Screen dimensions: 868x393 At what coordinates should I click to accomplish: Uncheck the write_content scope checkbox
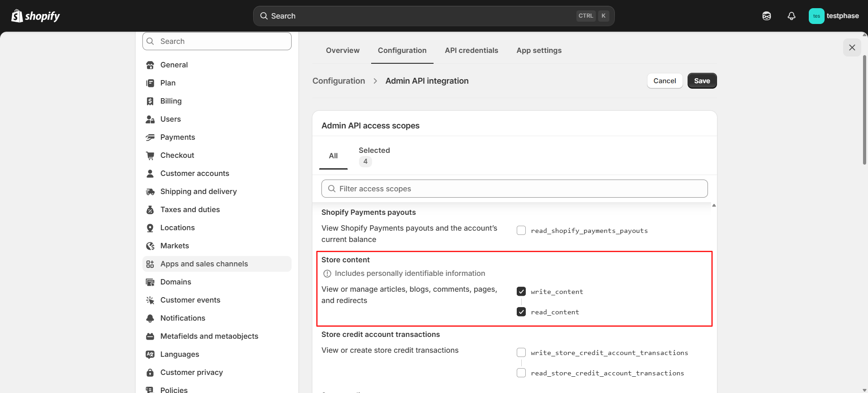click(521, 292)
